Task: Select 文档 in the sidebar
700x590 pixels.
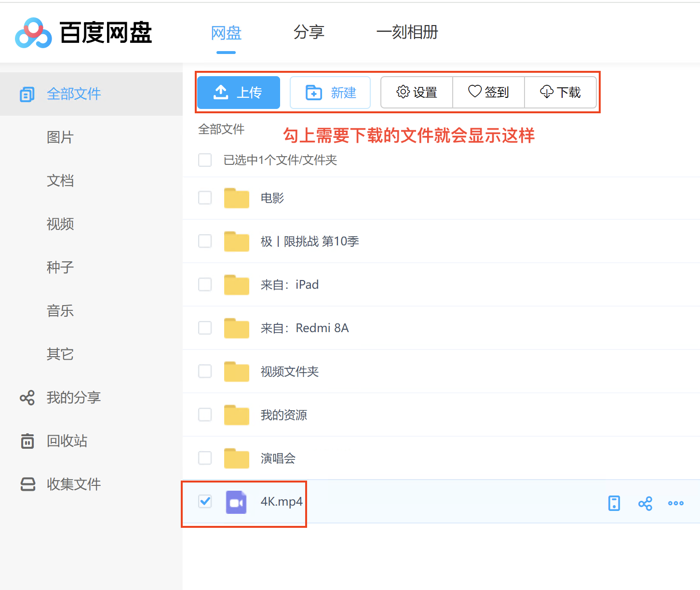Action: coord(60,181)
